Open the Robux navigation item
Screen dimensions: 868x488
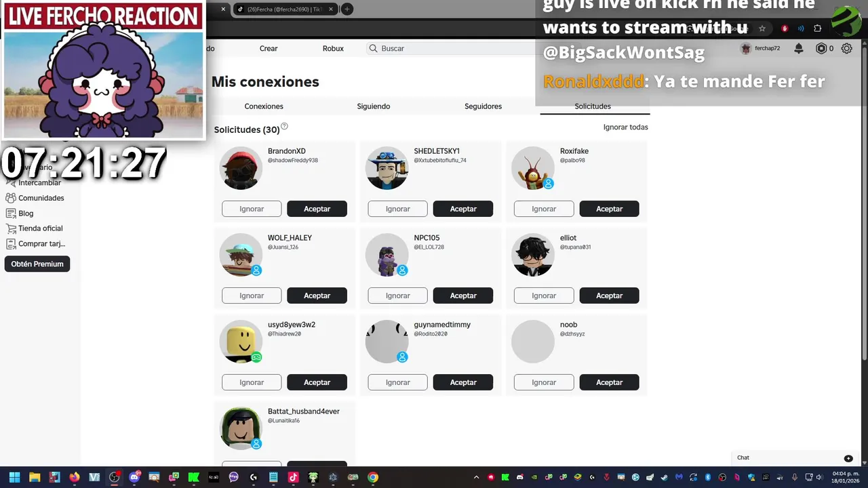pyautogui.click(x=333, y=48)
